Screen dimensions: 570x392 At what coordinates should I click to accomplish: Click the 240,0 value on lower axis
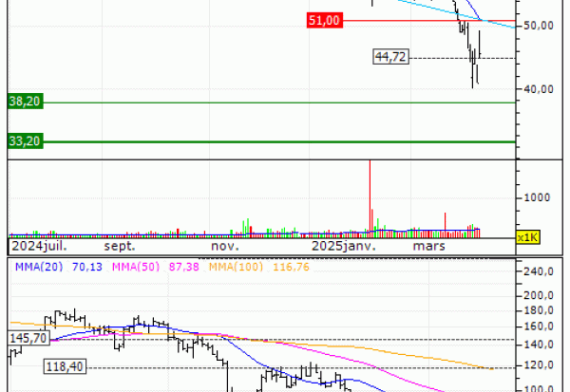click(538, 271)
